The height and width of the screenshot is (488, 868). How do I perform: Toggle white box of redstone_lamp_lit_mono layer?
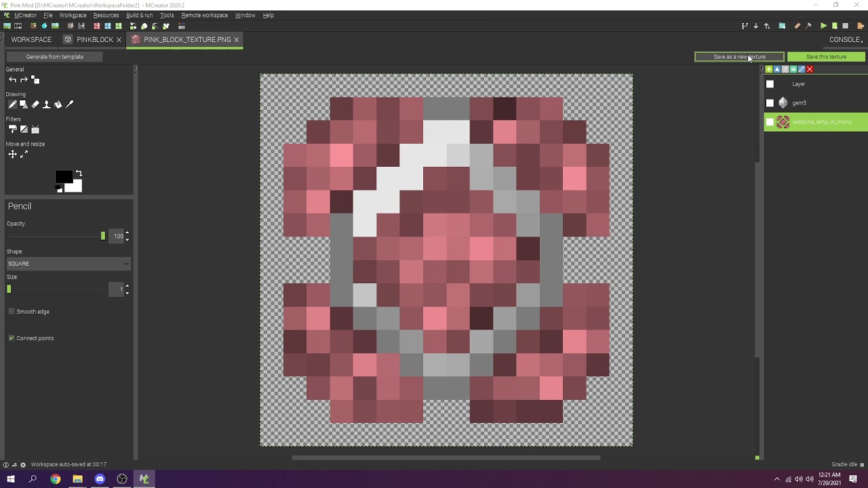pos(770,122)
